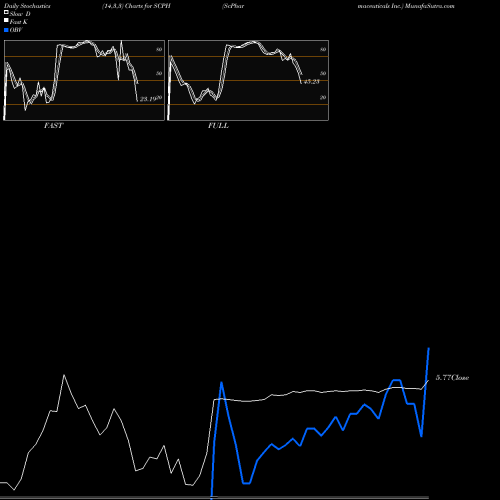Image resolution: width=500 pixels, height=500 pixels.
Task: Click the blue OBV legend swatch
Action: (6, 30)
